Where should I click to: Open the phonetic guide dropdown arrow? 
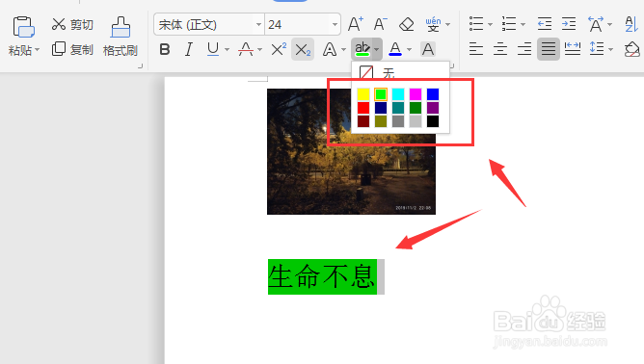pyautogui.click(x=447, y=25)
